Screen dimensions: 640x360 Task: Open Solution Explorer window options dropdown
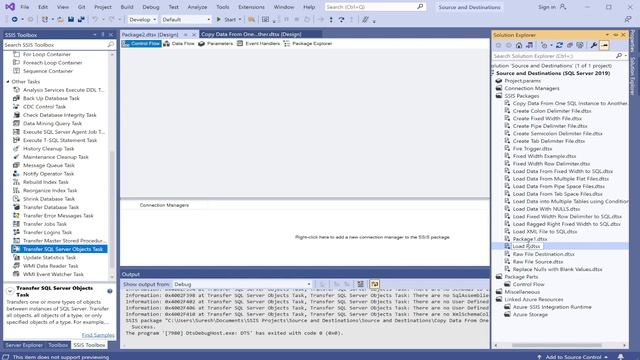point(607,35)
